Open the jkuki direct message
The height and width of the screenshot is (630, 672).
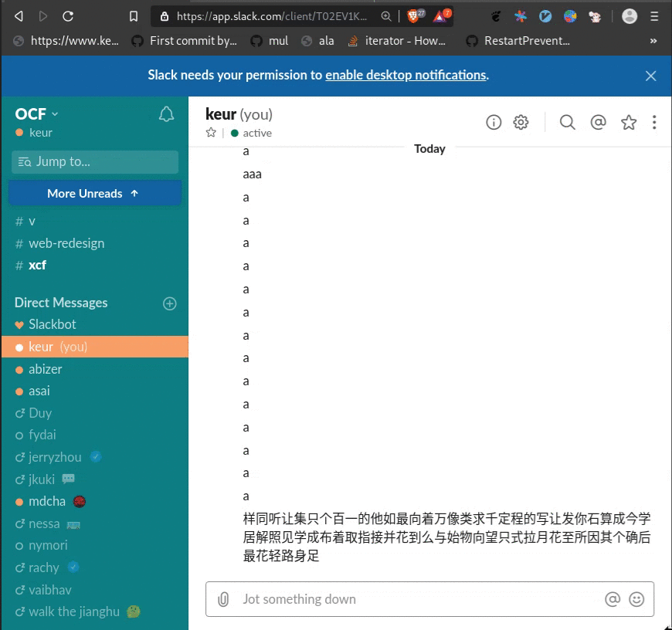coord(95,479)
